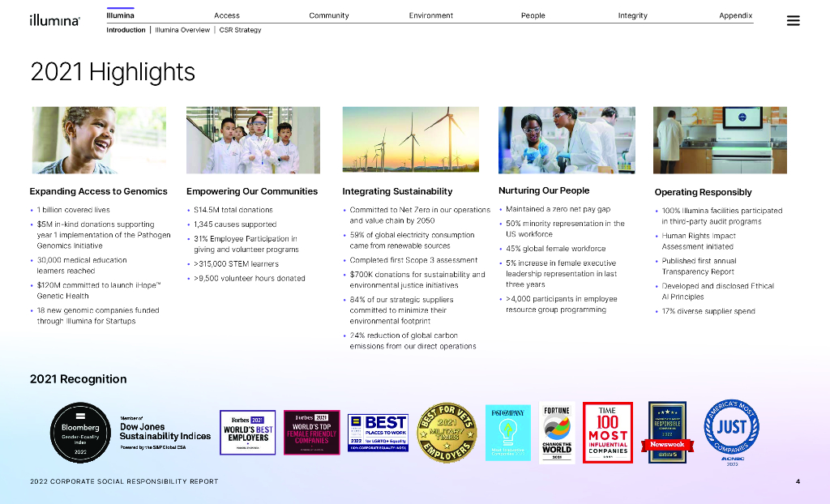Click the photo of scientists in a lab
This screenshot has height=504, width=830.
[567, 140]
